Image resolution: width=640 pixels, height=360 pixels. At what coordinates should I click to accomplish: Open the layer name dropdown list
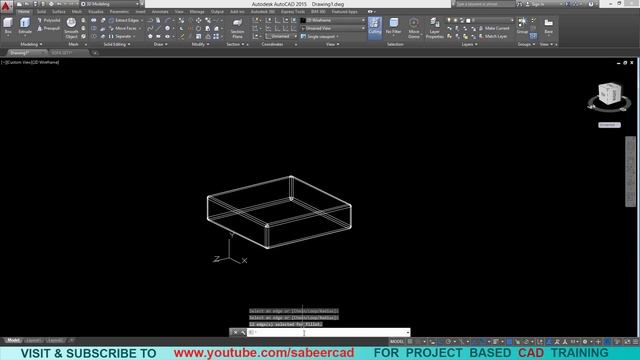click(493, 20)
